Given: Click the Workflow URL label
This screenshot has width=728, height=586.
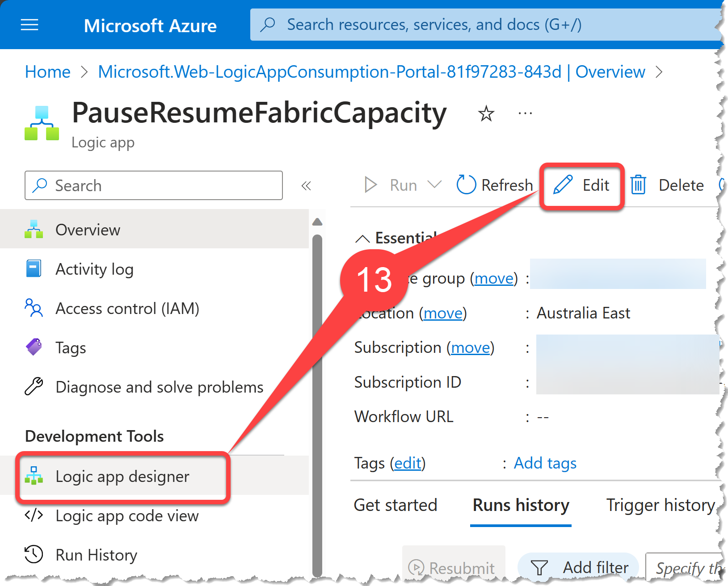Looking at the screenshot, I should pos(404,417).
